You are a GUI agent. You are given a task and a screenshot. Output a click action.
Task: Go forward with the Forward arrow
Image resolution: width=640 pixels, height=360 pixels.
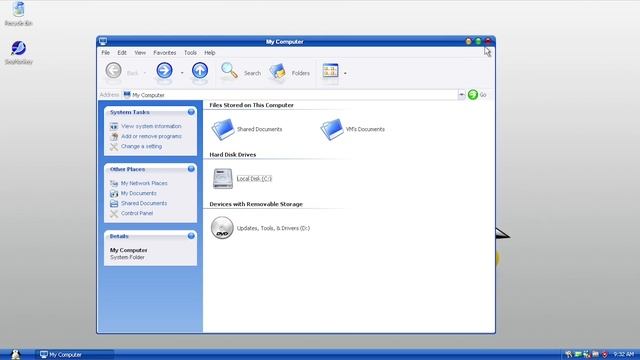pyautogui.click(x=164, y=70)
